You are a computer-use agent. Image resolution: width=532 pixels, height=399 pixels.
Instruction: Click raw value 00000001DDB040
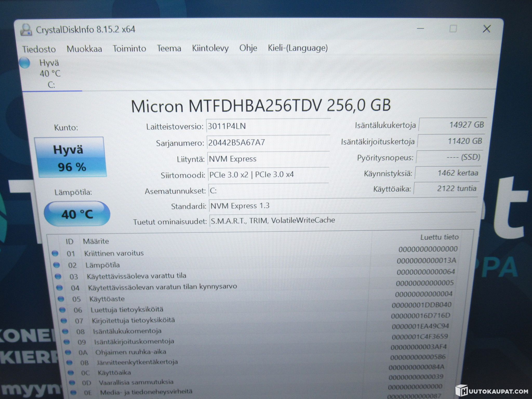[422, 305]
